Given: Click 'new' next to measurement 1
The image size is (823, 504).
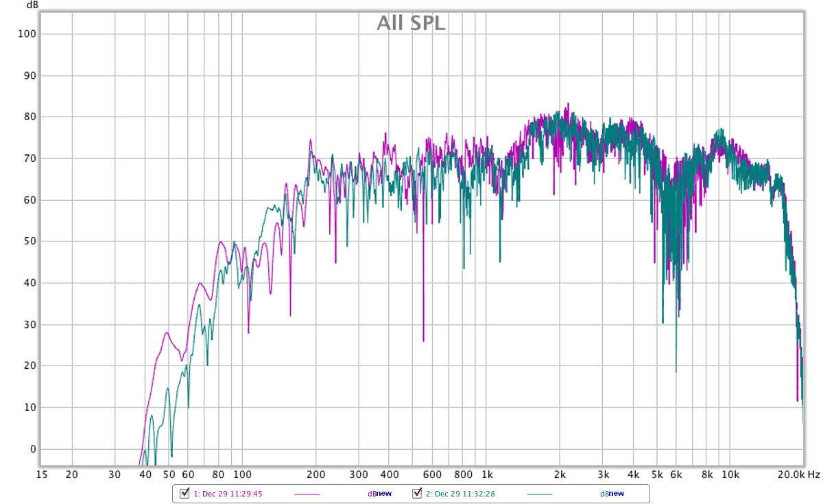Looking at the screenshot, I should click(x=383, y=494).
